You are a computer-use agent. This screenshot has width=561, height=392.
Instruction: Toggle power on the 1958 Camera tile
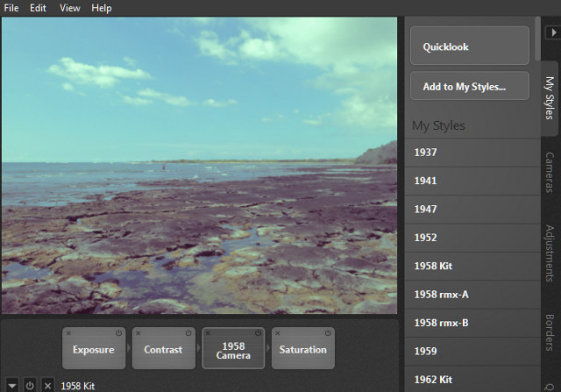point(258,333)
